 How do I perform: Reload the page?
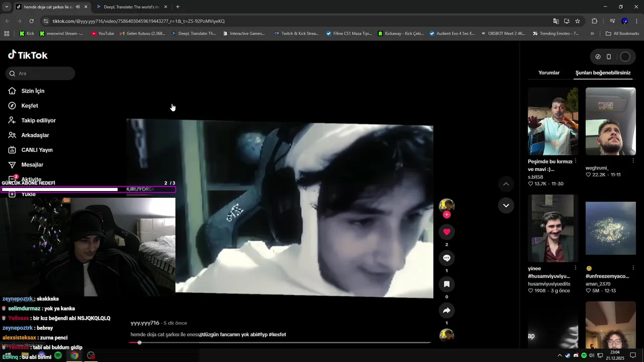point(31,21)
